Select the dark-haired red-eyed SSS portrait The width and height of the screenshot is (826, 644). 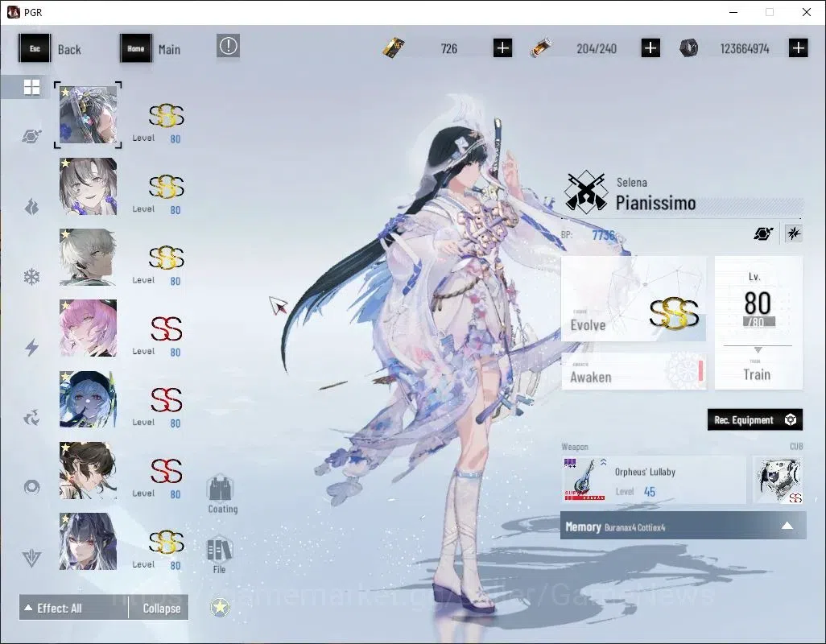88,541
